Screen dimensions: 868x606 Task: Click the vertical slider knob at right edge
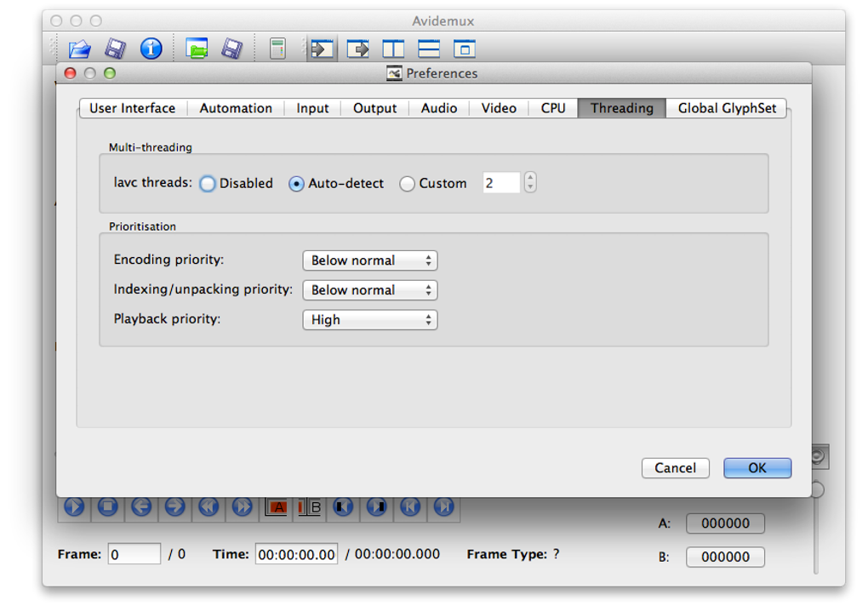click(817, 489)
